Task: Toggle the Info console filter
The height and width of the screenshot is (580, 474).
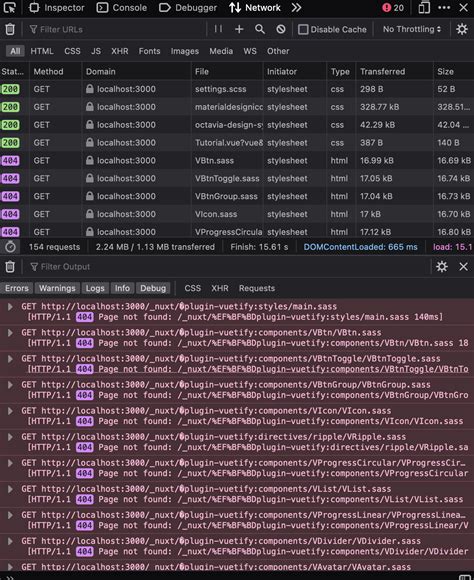Action: point(122,288)
